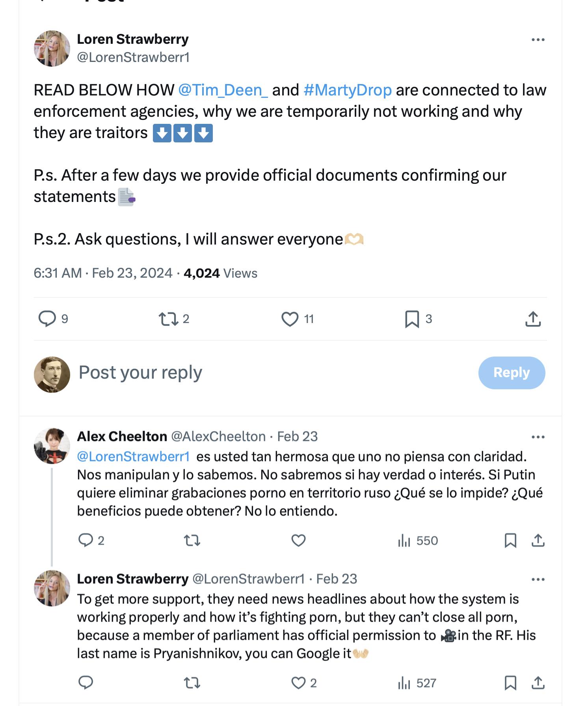Bookmark Alex Cheelton's reply
Screen dimensions: 588x706
click(510, 540)
